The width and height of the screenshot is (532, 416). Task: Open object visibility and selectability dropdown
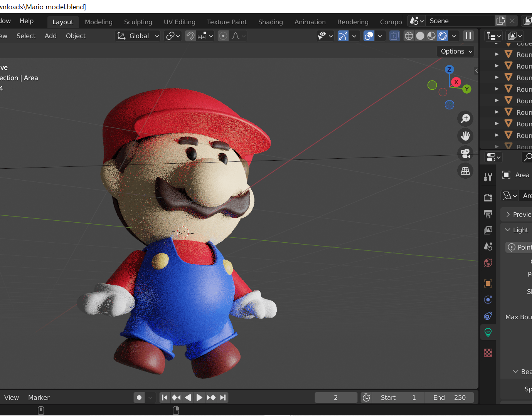325,36
